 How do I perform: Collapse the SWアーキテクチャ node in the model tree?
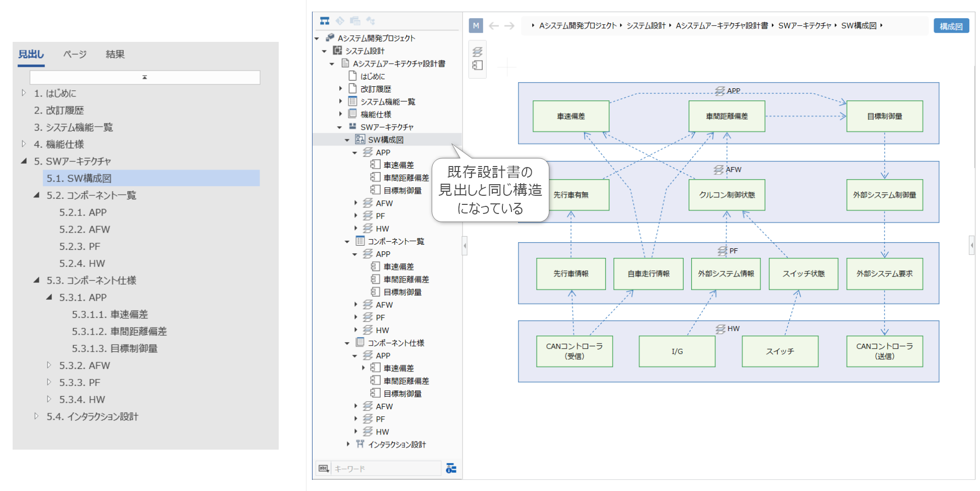(340, 127)
